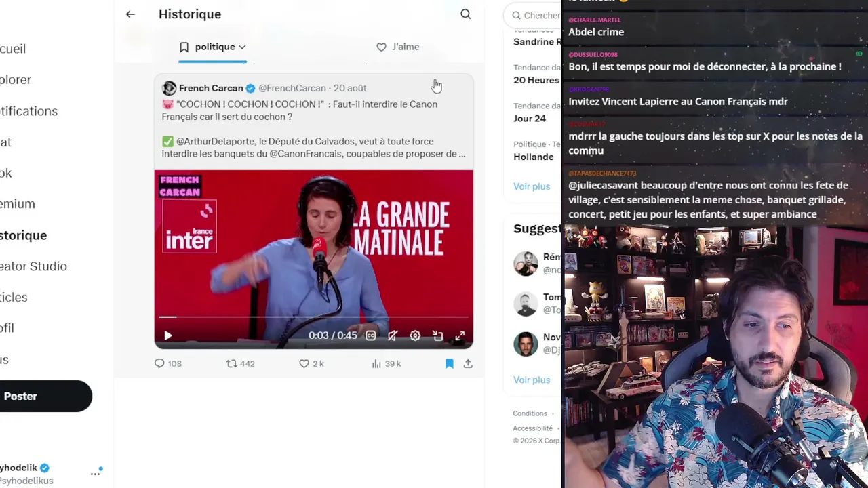Click the chat message starting with Bon, il est temps
Viewport: 868px width, 488px height.
click(705, 66)
